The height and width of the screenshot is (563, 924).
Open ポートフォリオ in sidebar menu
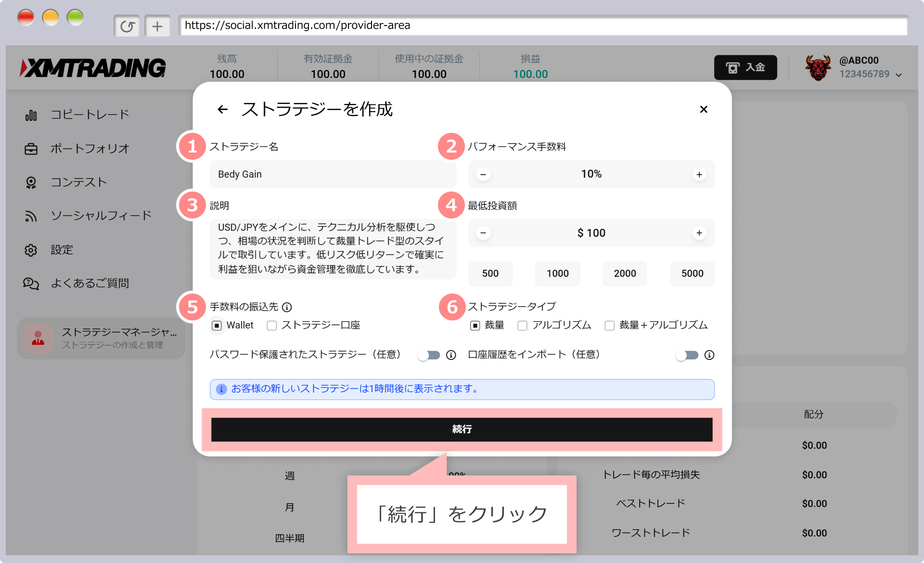click(90, 149)
